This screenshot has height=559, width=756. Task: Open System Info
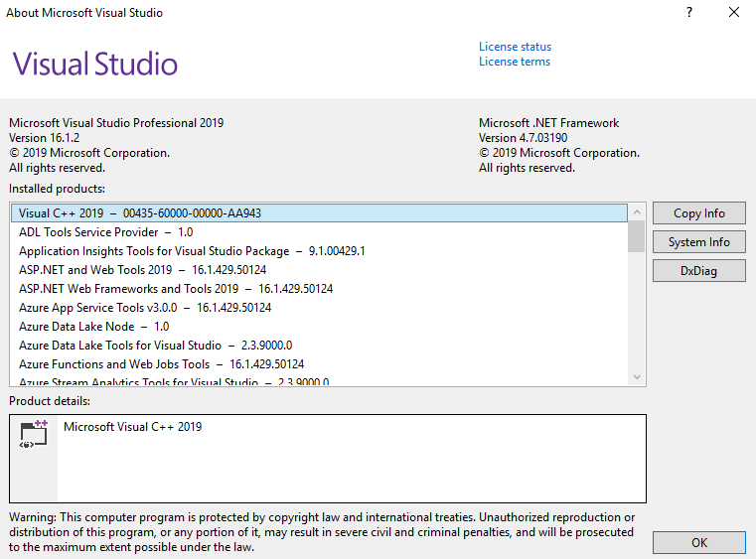click(x=698, y=242)
